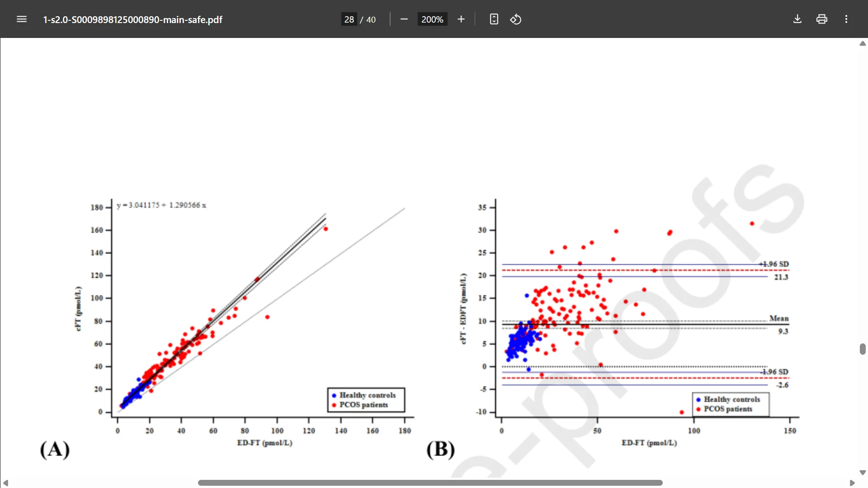Click 'Healthy controls' in chart A legend

point(368,395)
